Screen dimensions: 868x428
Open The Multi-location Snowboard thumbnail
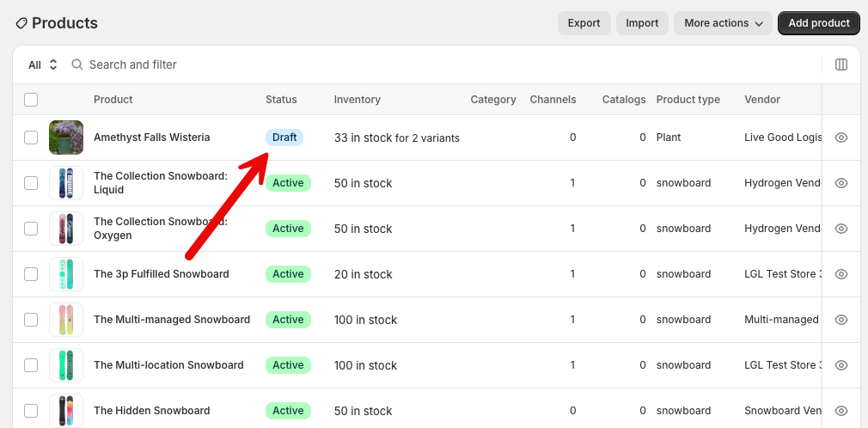coord(66,365)
